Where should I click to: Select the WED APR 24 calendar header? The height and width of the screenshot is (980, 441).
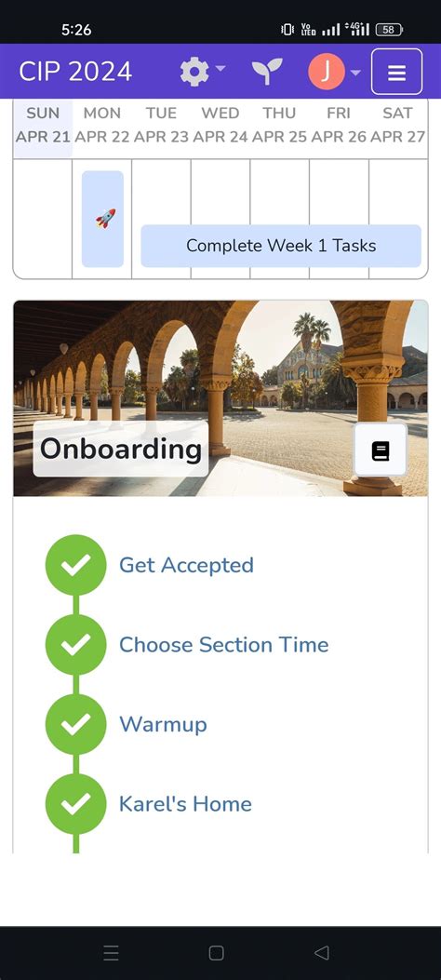220,125
